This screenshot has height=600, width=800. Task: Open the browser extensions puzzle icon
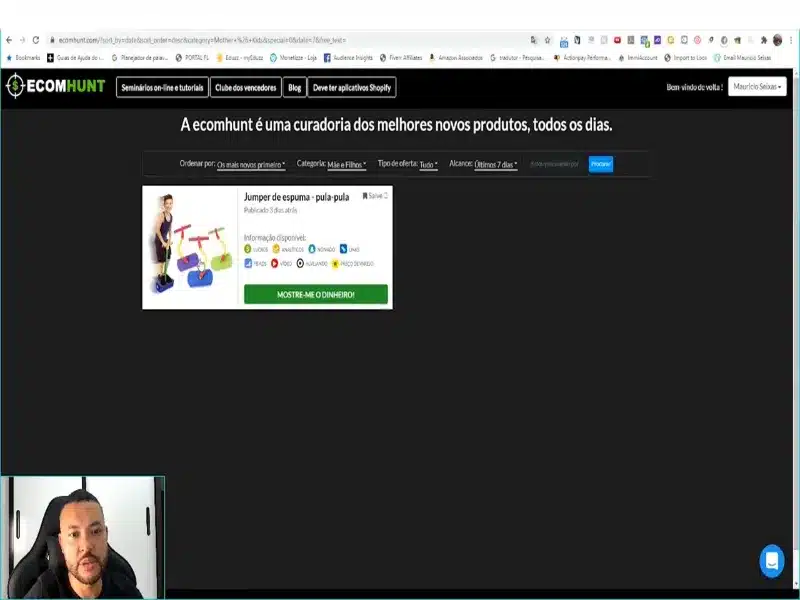pos(764,40)
